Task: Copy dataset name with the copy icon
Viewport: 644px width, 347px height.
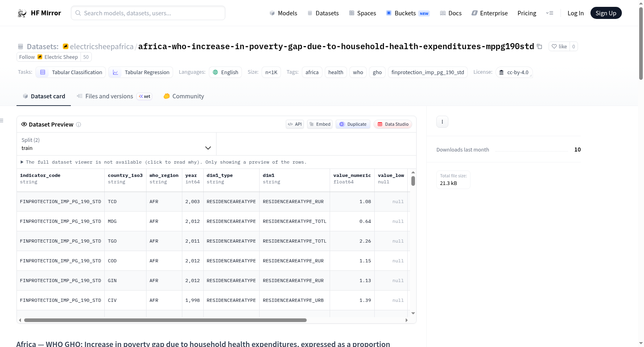Action: 539,47
